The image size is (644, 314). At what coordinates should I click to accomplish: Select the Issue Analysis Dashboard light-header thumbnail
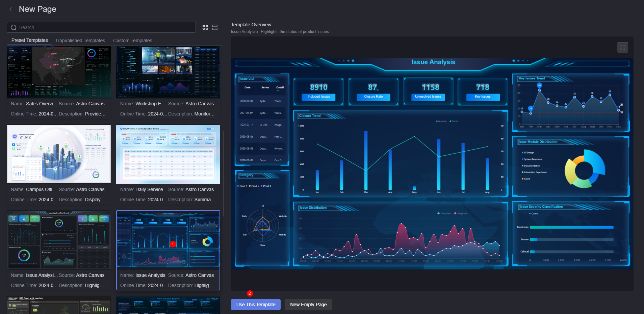coord(59,240)
